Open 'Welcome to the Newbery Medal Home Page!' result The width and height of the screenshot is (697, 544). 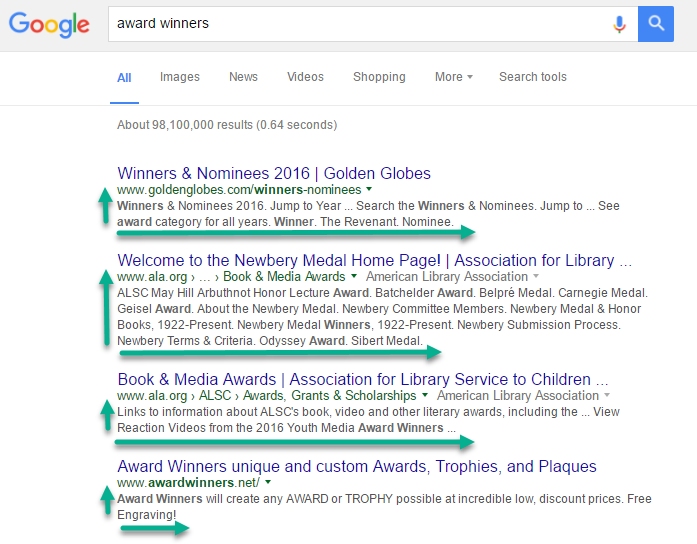[x=374, y=260]
